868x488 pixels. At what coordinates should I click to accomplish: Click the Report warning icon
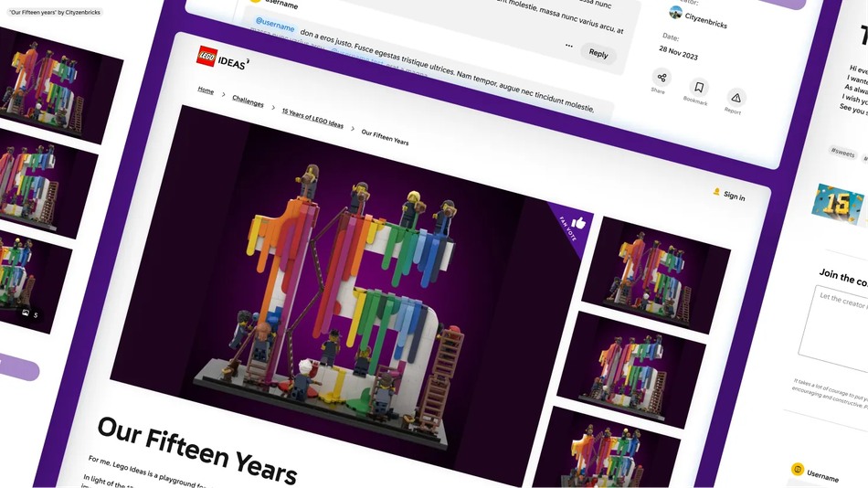[736, 98]
